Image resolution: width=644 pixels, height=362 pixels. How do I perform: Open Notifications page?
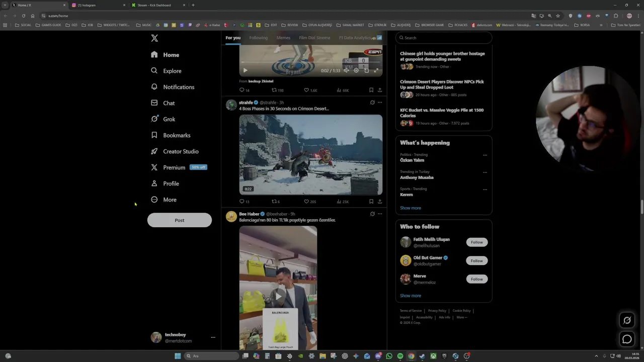[x=173, y=87]
